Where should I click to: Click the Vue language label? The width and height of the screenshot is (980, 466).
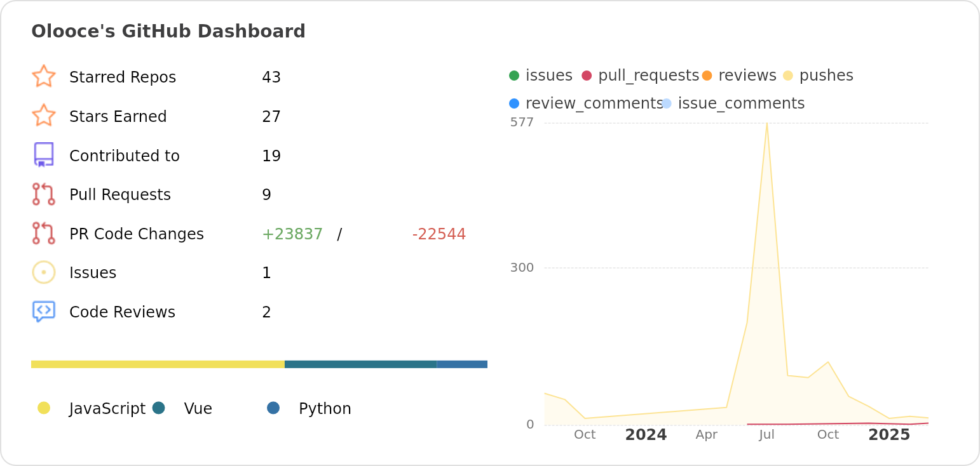coord(198,409)
